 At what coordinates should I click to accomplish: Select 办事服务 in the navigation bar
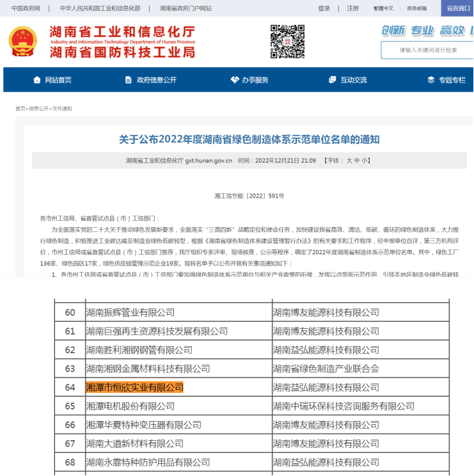pos(255,80)
